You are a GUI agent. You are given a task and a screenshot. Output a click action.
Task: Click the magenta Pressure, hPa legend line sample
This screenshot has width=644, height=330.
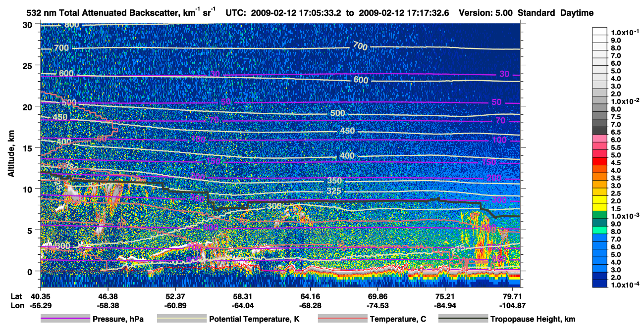65,319
